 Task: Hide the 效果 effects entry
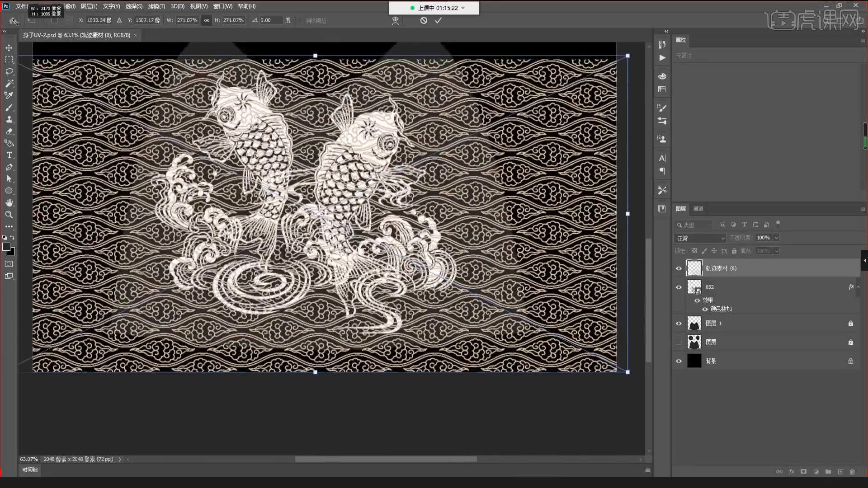click(x=697, y=300)
